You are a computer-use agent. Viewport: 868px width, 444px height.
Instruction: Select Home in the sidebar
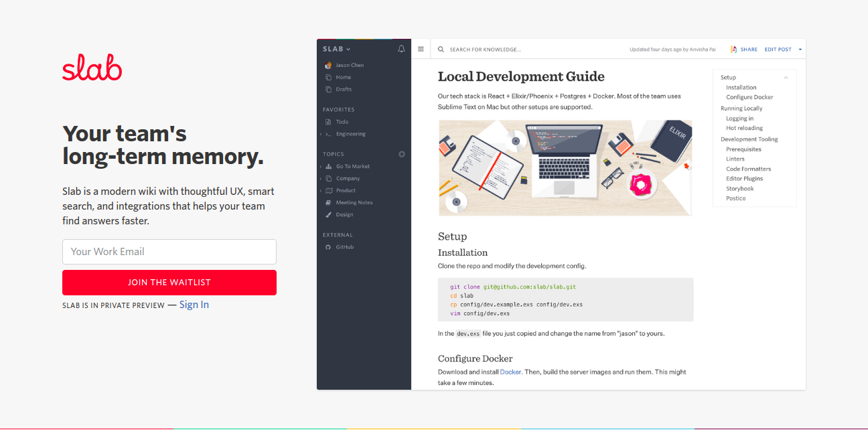coord(344,77)
